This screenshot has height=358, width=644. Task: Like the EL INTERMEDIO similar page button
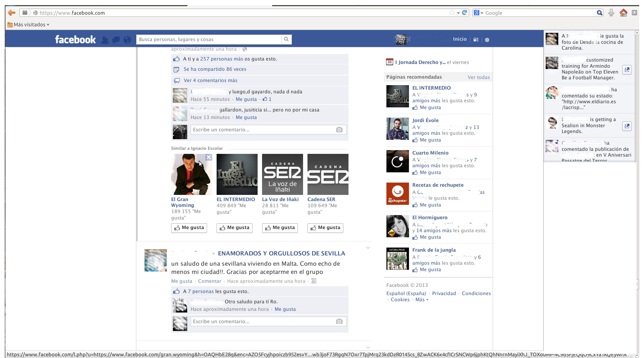click(234, 228)
